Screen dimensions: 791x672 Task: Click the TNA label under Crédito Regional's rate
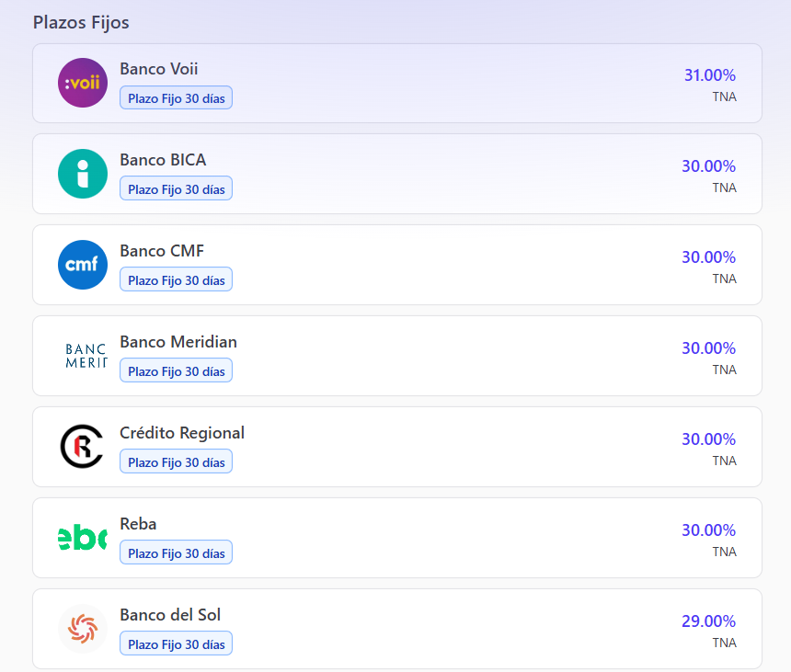725,461
